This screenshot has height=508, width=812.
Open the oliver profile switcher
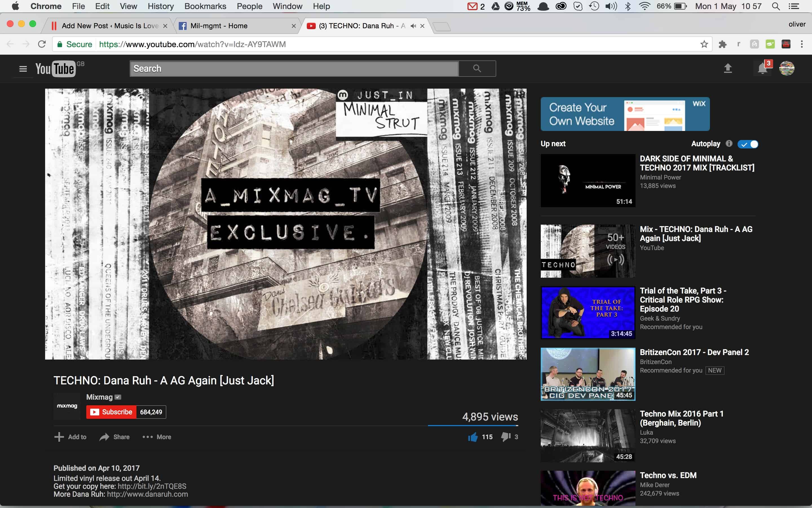click(797, 25)
